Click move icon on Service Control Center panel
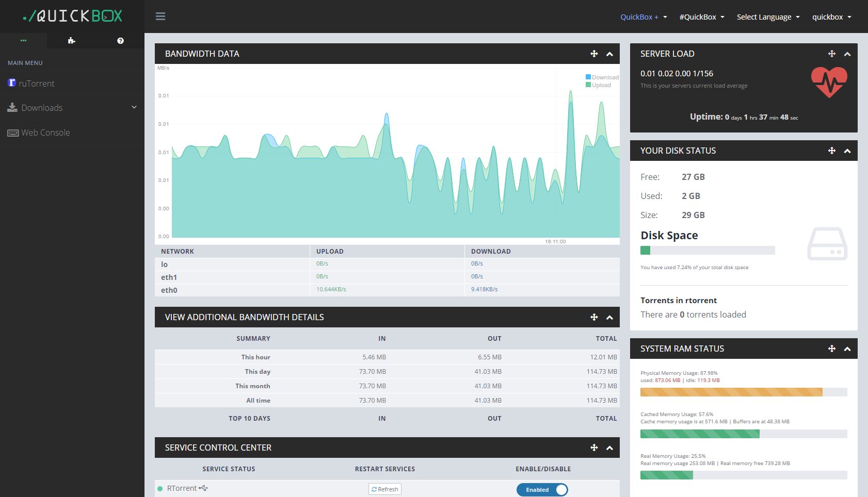The image size is (868, 497). (x=594, y=448)
